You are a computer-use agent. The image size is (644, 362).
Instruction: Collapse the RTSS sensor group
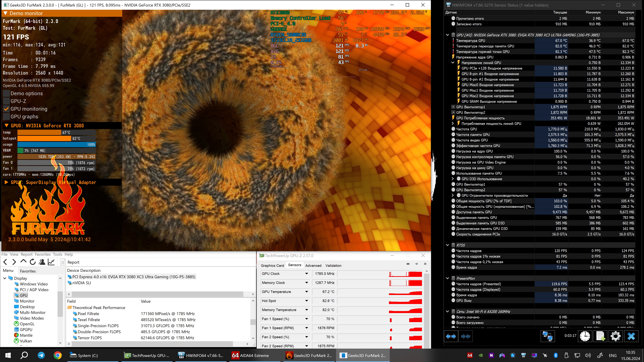[x=447, y=245]
